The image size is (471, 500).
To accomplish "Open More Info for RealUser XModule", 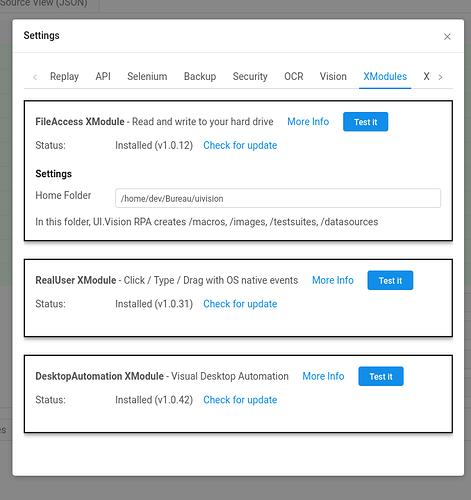I will coord(333,280).
